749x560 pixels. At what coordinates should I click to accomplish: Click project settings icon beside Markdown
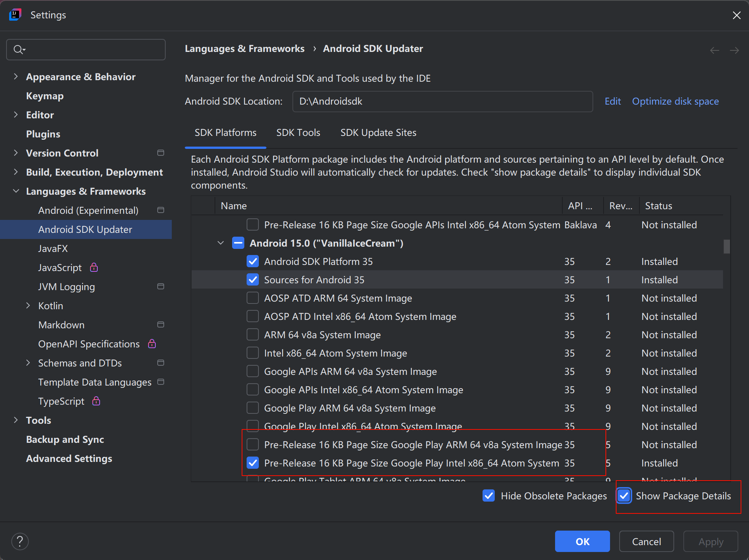pyautogui.click(x=161, y=325)
